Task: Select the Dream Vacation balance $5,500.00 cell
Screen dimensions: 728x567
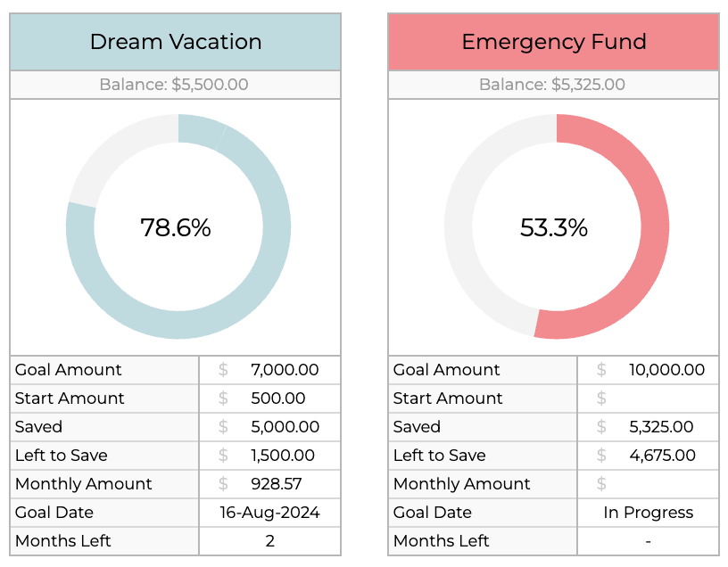Action: coord(176,85)
